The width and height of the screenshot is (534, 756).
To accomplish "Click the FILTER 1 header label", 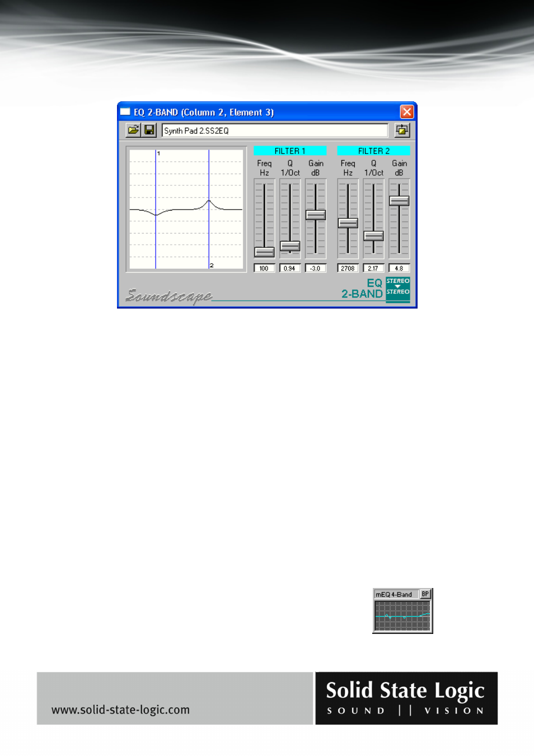I will coord(290,151).
